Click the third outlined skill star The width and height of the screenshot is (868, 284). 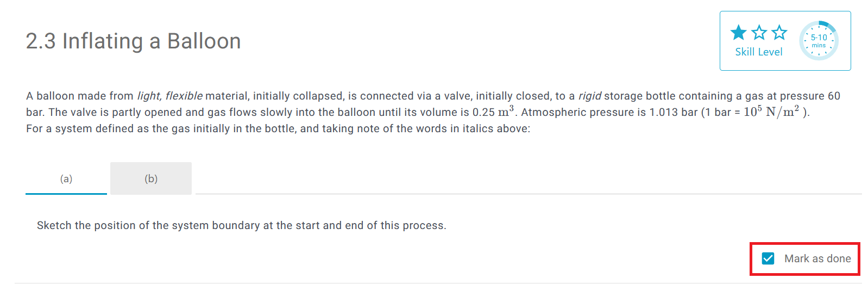pos(779,33)
